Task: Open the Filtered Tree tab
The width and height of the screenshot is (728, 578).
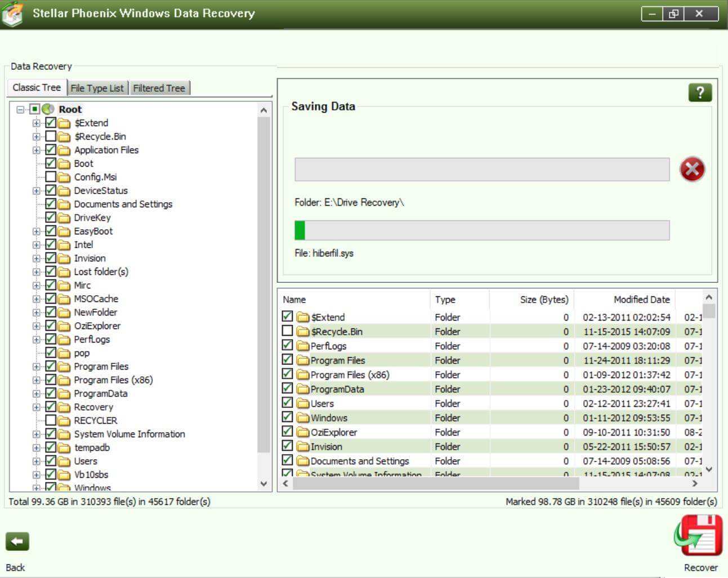Action: pyautogui.click(x=159, y=88)
